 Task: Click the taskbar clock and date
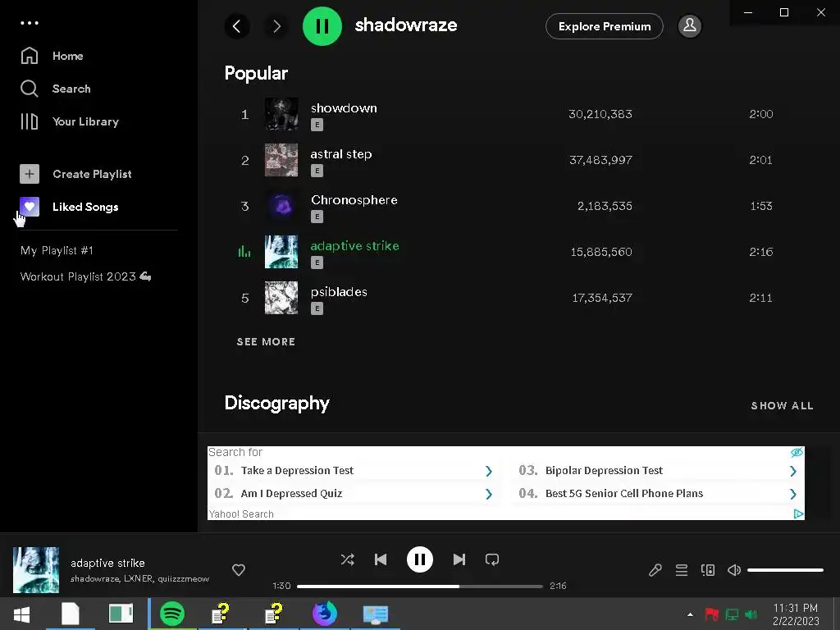coord(796,614)
